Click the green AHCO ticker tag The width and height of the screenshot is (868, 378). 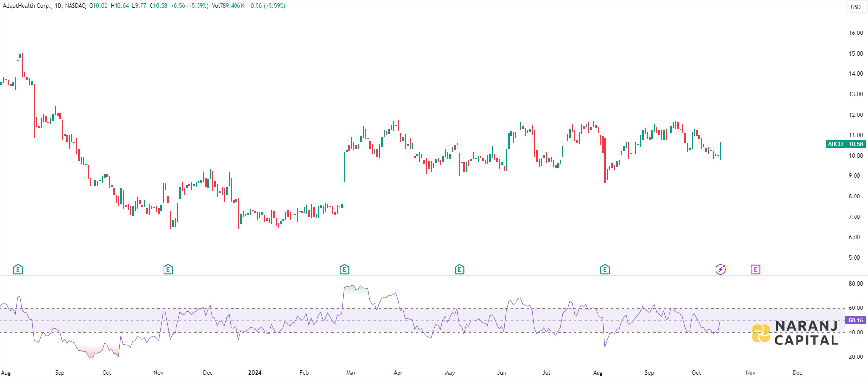835,144
